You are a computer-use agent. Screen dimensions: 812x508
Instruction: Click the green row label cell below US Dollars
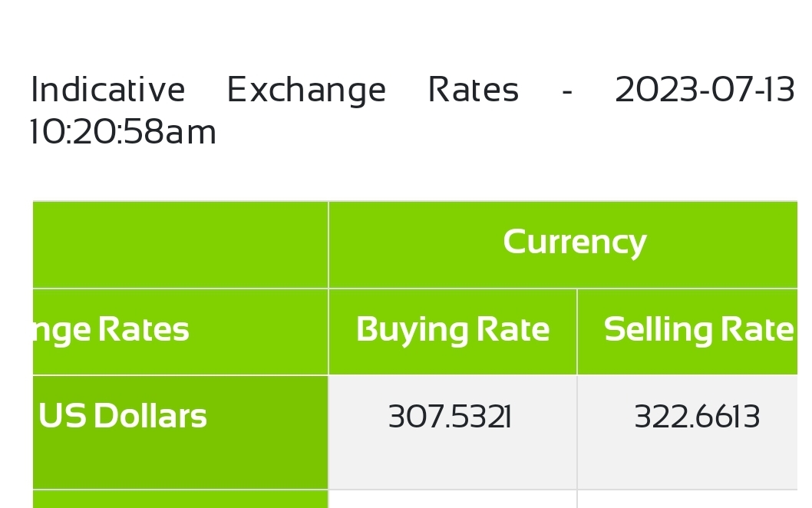pos(180,500)
